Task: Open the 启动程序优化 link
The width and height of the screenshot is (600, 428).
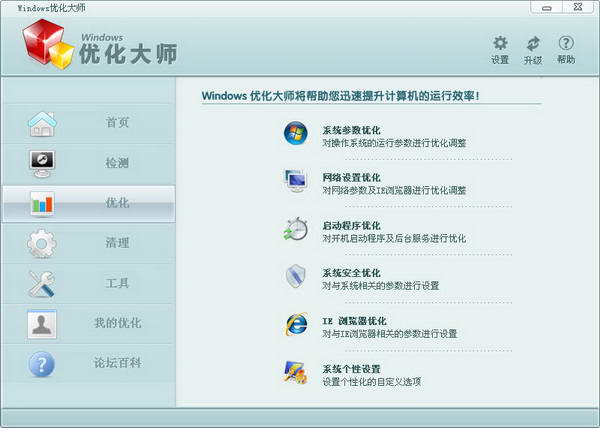Action: (351, 226)
